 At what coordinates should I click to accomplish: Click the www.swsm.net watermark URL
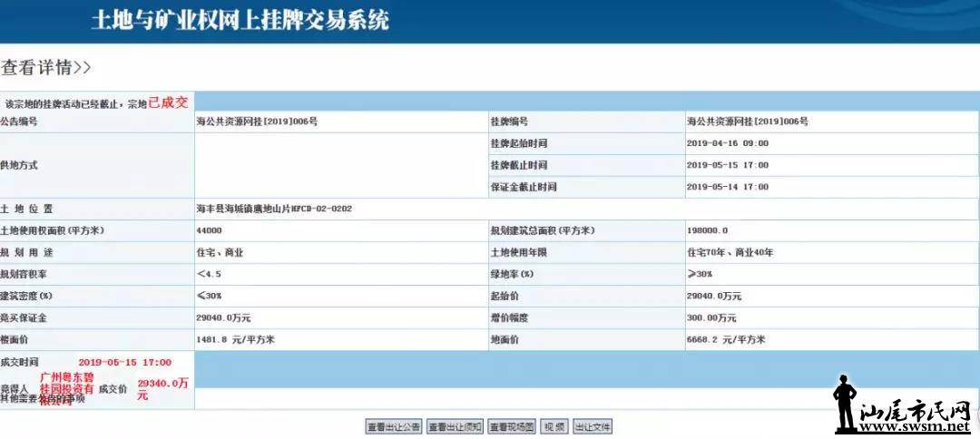coord(916,425)
